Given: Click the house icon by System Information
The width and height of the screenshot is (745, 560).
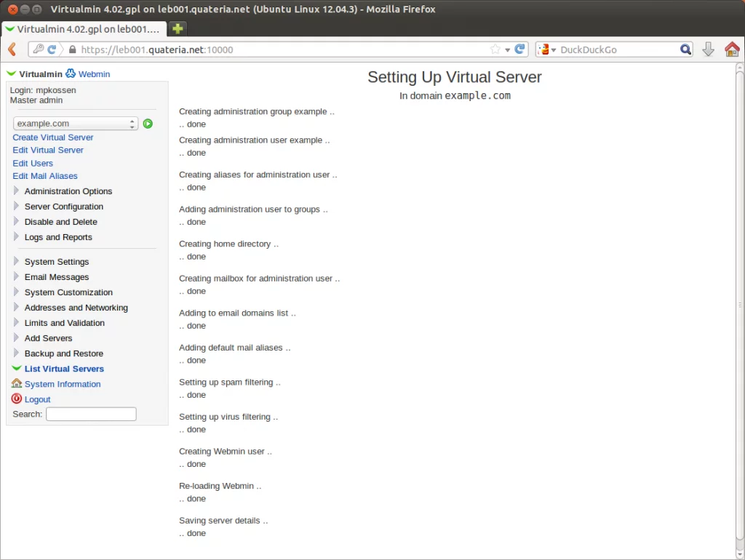Looking at the screenshot, I should pyautogui.click(x=17, y=383).
